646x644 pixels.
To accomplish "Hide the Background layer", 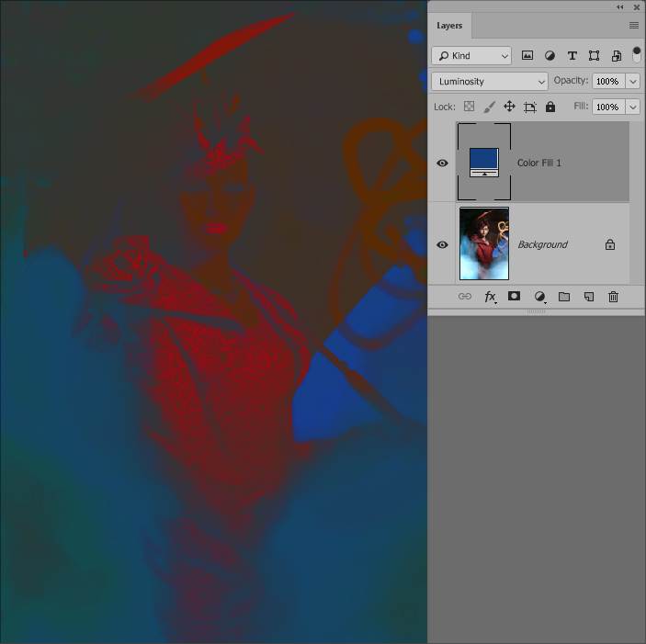I will (x=442, y=244).
